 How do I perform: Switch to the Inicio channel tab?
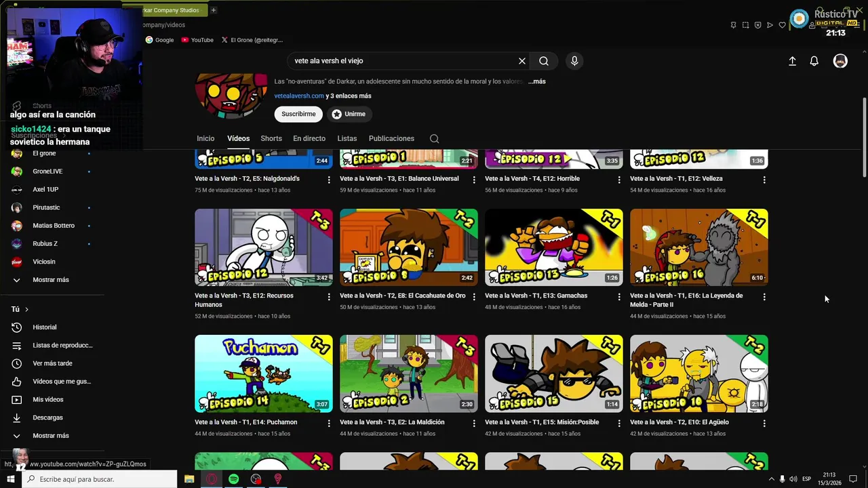[x=205, y=138]
